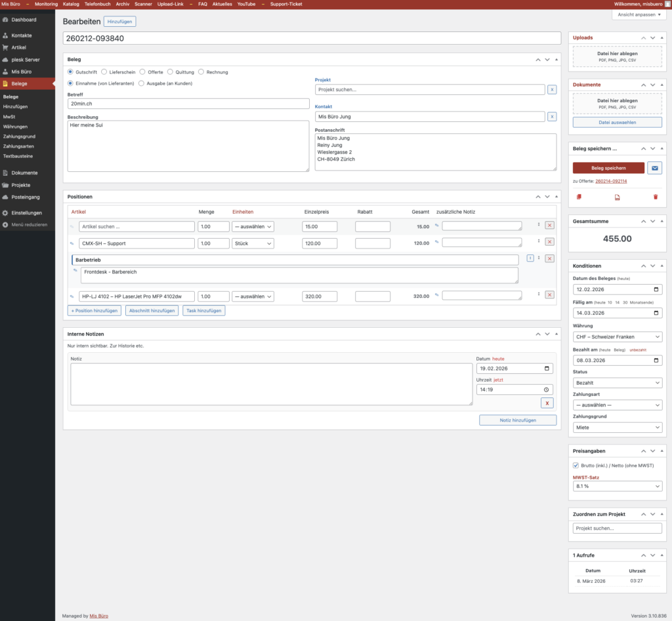Click the Beleg speichern button
This screenshot has width=672, height=621.
click(x=608, y=168)
